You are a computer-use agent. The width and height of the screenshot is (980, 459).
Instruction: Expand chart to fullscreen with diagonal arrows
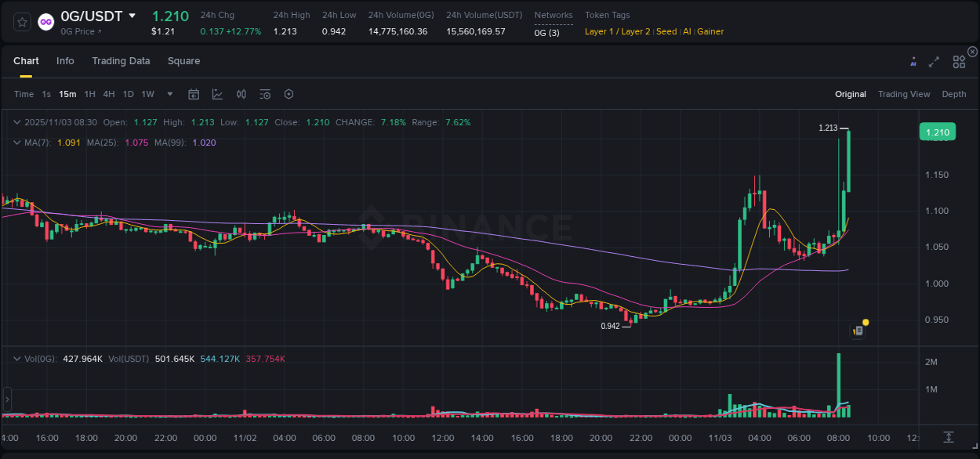[934, 62]
